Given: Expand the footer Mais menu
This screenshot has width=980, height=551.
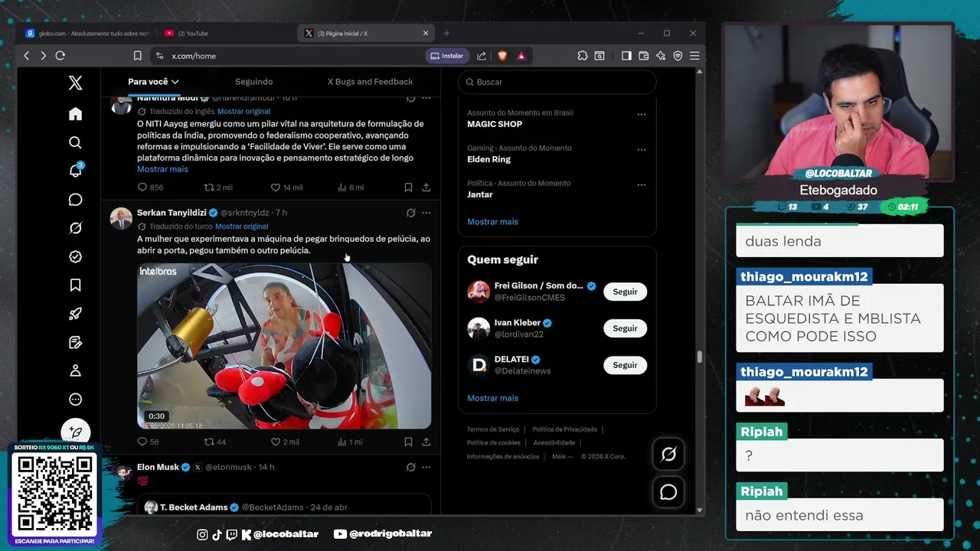Looking at the screenshot, I should click(x=562, y=456).
